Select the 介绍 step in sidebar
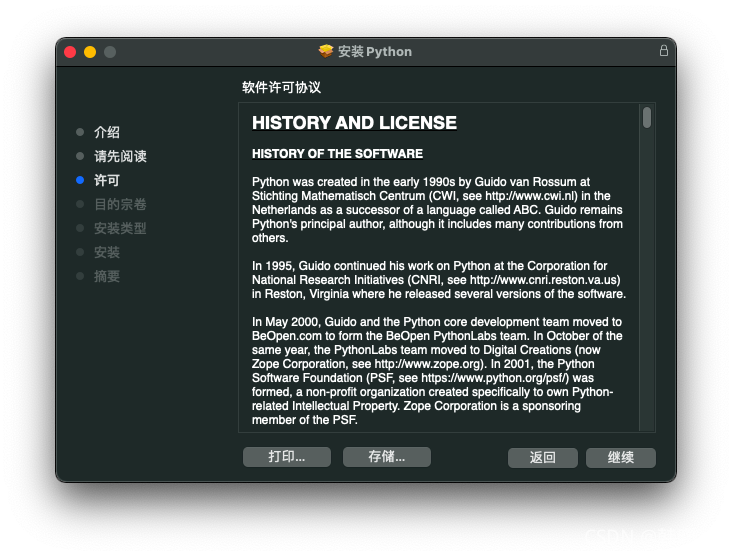 point(107,132)
